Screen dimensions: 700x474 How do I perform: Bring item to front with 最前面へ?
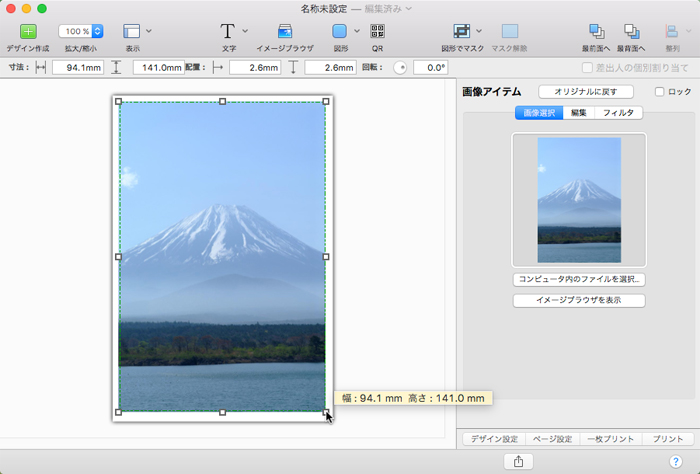click(x=598, y=31)
